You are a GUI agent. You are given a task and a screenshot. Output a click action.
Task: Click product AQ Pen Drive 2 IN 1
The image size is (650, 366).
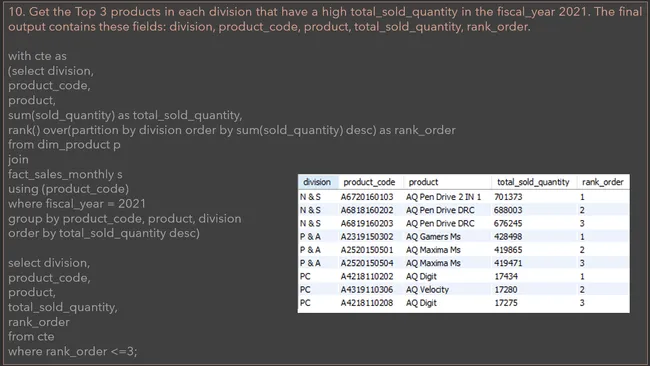(444, 197)
